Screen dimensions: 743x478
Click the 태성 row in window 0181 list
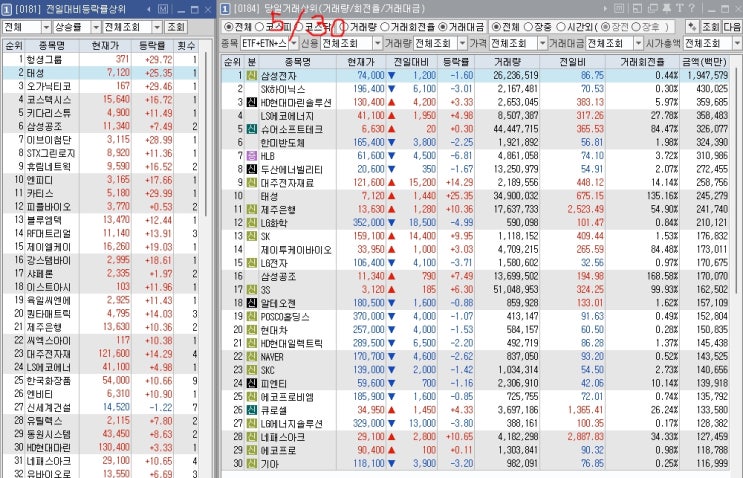coord(100,72)
